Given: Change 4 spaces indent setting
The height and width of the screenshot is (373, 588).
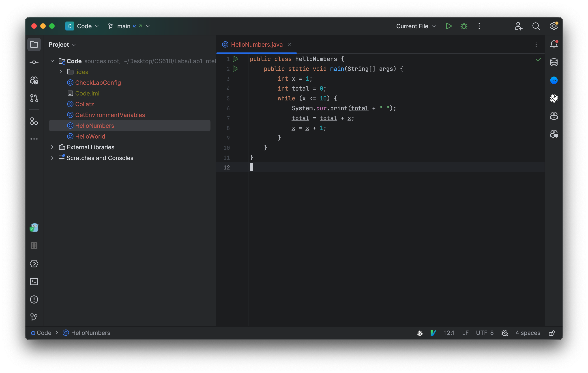Looking at the screenshot, I should pyautogui.click(x=528, y=333).
